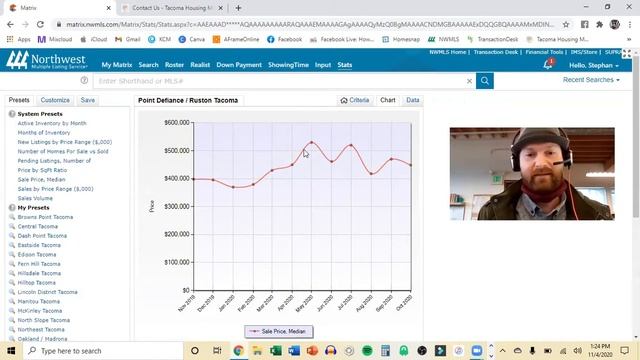The image size is (640, 360).
Task: Open the help question mark icon
Action: pos(84,80)
